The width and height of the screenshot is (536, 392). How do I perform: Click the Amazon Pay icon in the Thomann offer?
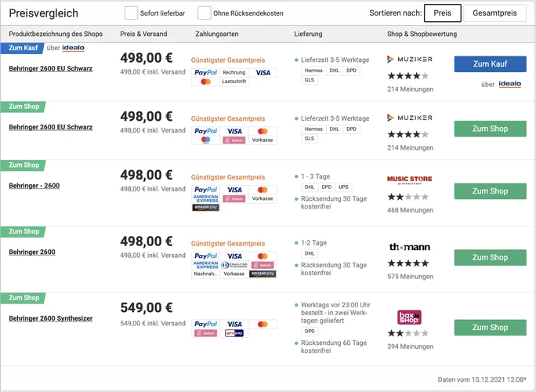click(263, 274)
